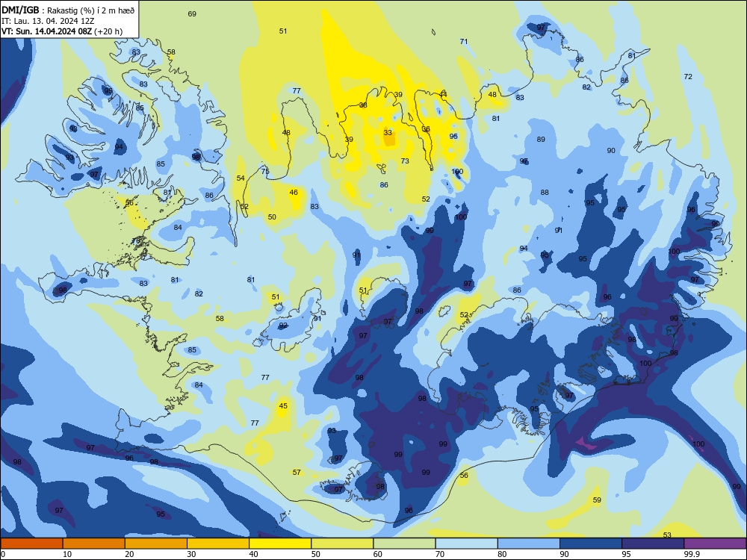
Task: Click the 'DMI/IGB : Rakastig (%)' title line
Action: coord(69,10)
